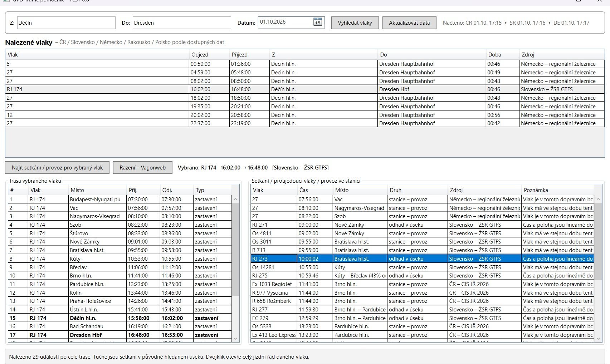
Task: Click the Druh column header
Action: click(x=418, y=190)
